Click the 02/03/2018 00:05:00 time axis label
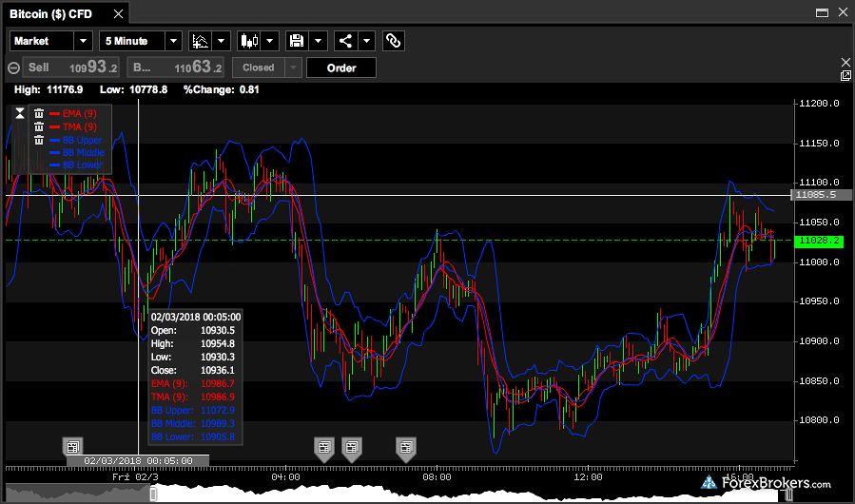 tap(138, 461)
